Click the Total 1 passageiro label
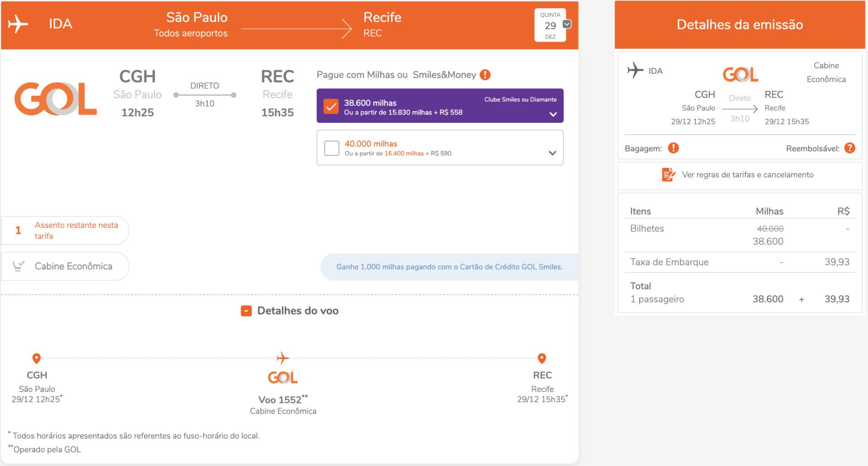Viewport: 868px width, 466px height. click(657, 292)
